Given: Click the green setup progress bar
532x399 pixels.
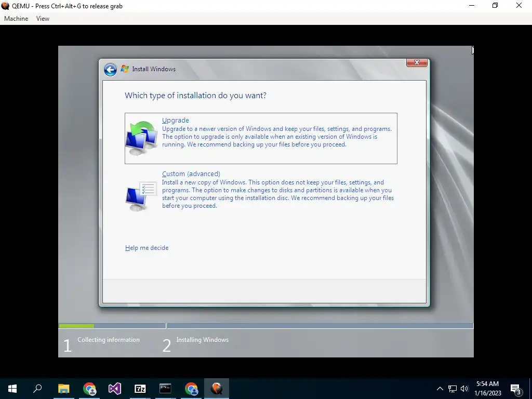Looking at the screenshot, I should click(x=77, y=326).
